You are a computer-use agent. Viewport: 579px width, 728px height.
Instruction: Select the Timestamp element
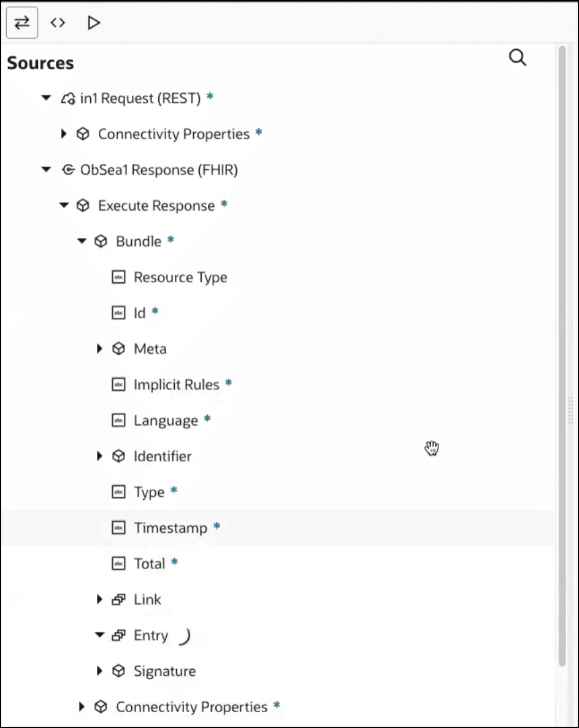(x=171, y=528)
